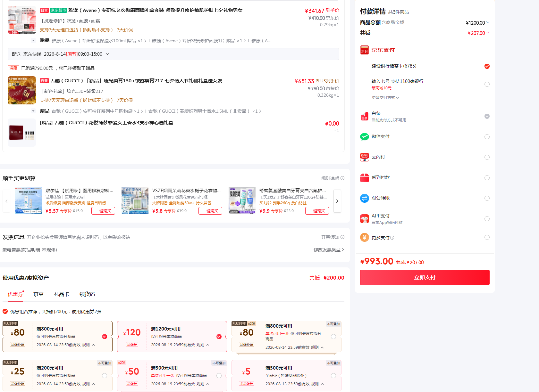
Task: Click the 云闪付 icon
Action: pos(364,157)
